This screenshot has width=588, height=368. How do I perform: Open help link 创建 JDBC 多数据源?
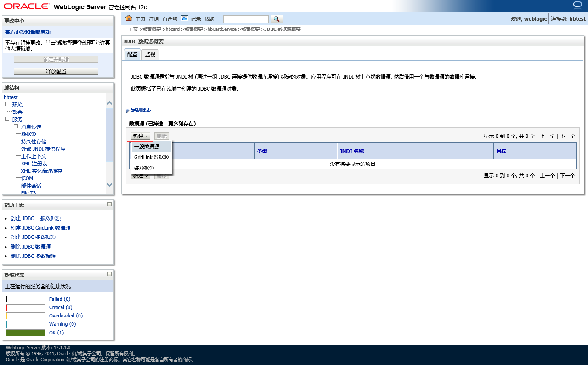click(33, 237)
